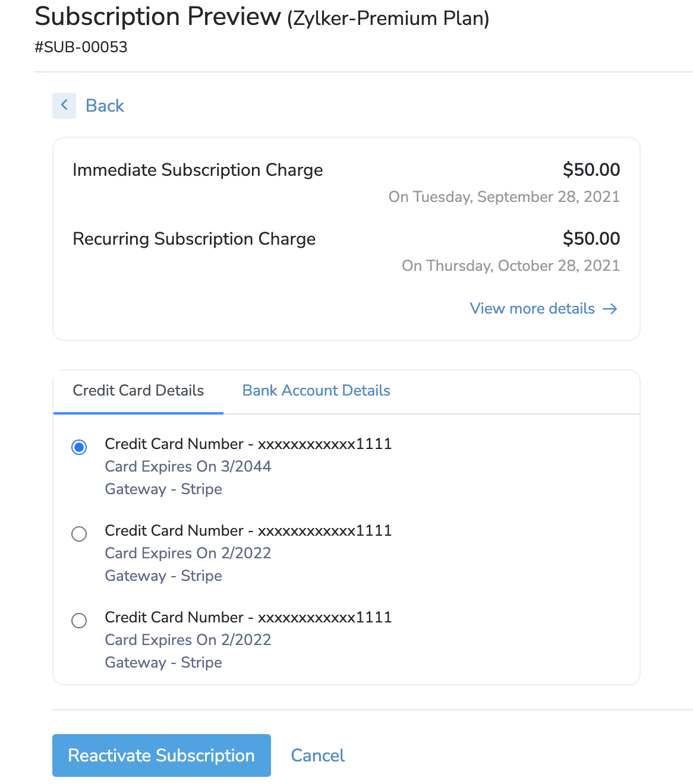This screenshot has width=693, height=784.
Task: Click the "On Thursday, October 28, 2021" date
Action: click(x=511, y=266)
